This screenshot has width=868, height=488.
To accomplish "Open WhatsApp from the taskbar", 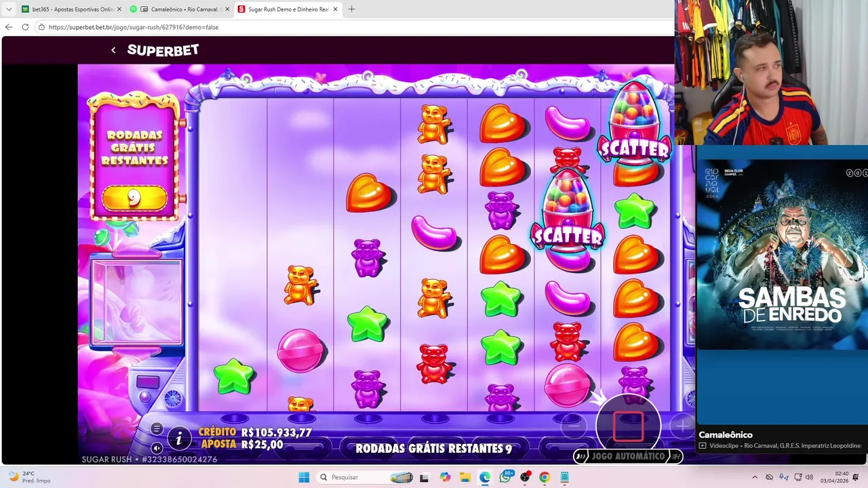I will point(505,477).
